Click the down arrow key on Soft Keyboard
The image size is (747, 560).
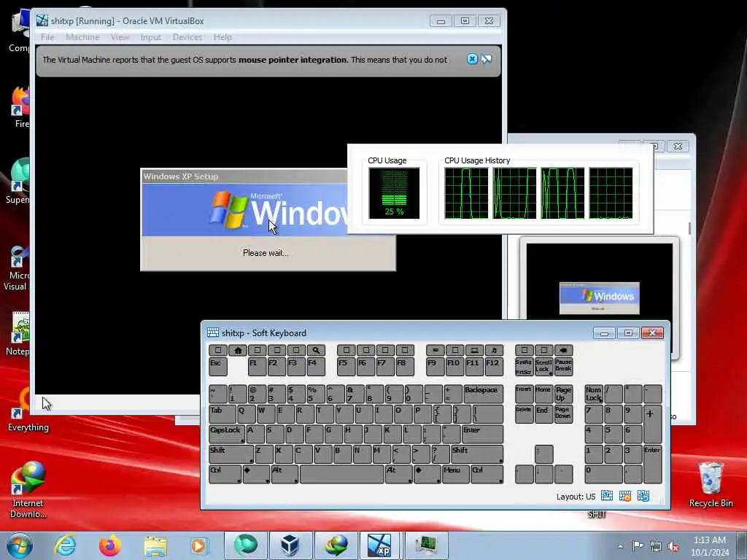[543, 474]
